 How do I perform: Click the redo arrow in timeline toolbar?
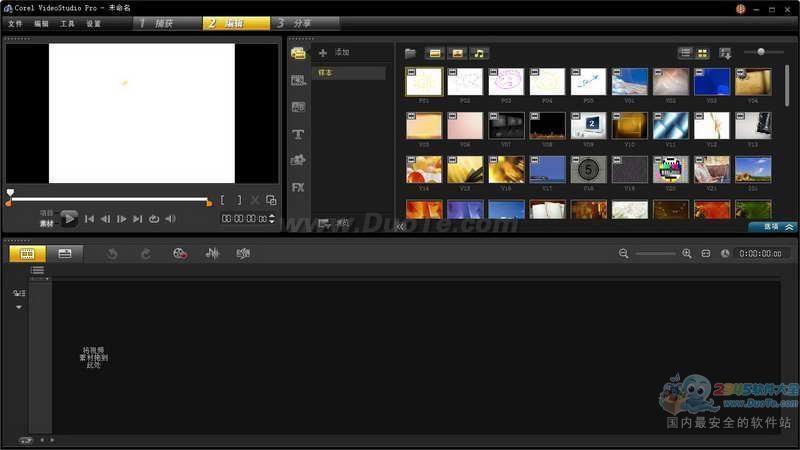click(145, 254)
